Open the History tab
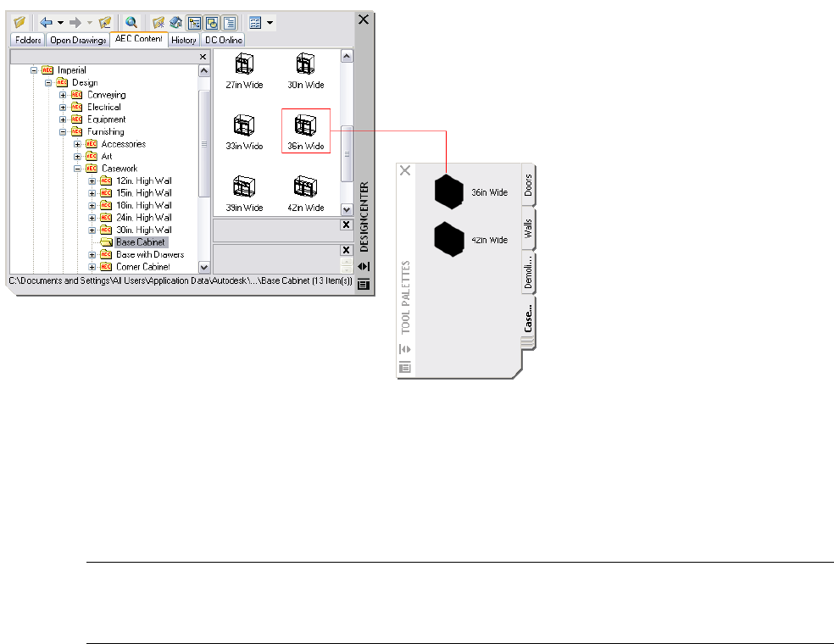Screen dimensions: 834x644 [184, 40]
